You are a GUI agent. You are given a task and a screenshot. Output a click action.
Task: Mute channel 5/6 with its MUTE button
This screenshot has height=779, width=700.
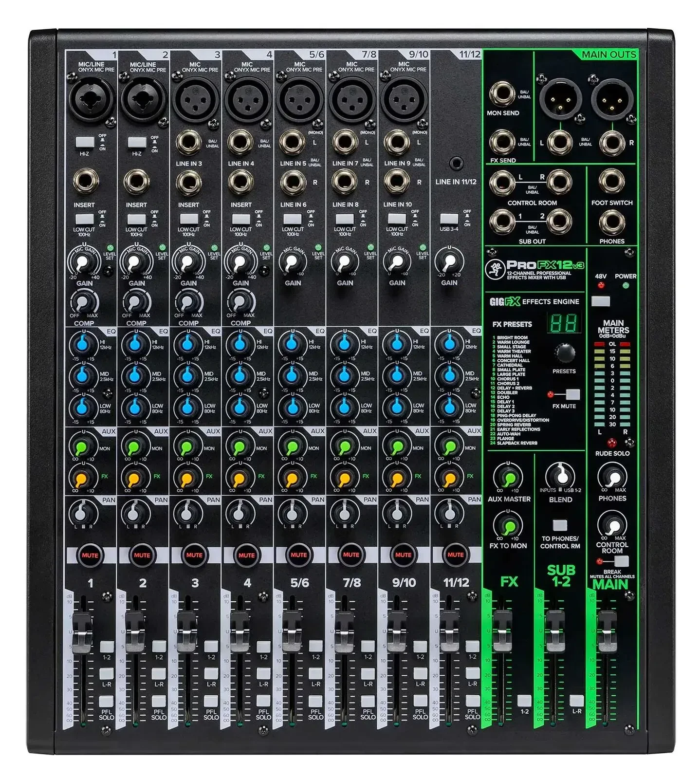click(x=298, y=555)
